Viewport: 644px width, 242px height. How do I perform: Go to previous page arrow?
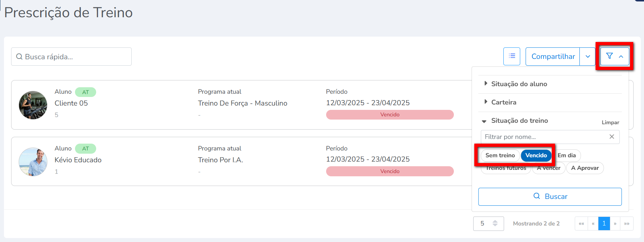[593, 223]
